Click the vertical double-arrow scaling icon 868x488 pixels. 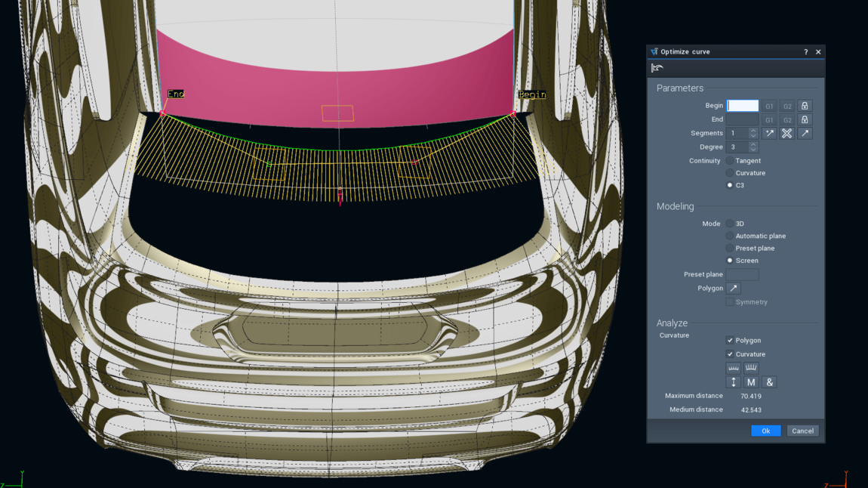coord(734,382)
